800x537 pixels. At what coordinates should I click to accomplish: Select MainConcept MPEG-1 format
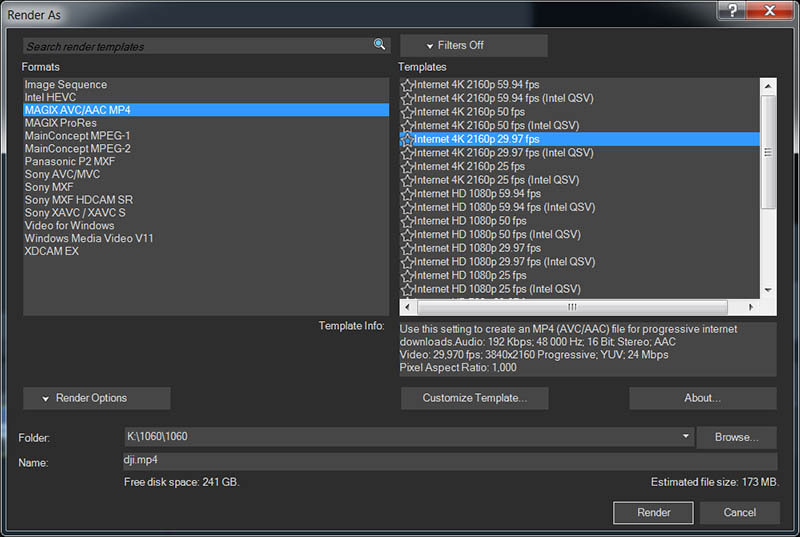[x=206, y=136]
